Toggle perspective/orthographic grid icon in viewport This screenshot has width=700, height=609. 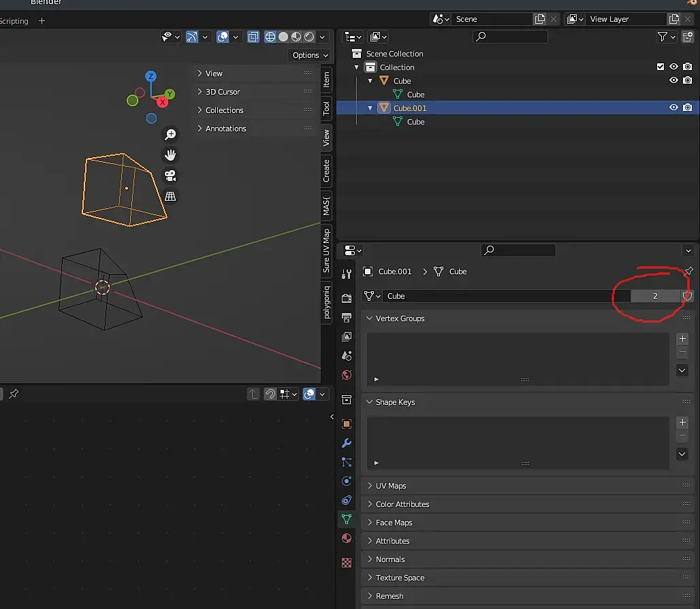coord(170,197)
